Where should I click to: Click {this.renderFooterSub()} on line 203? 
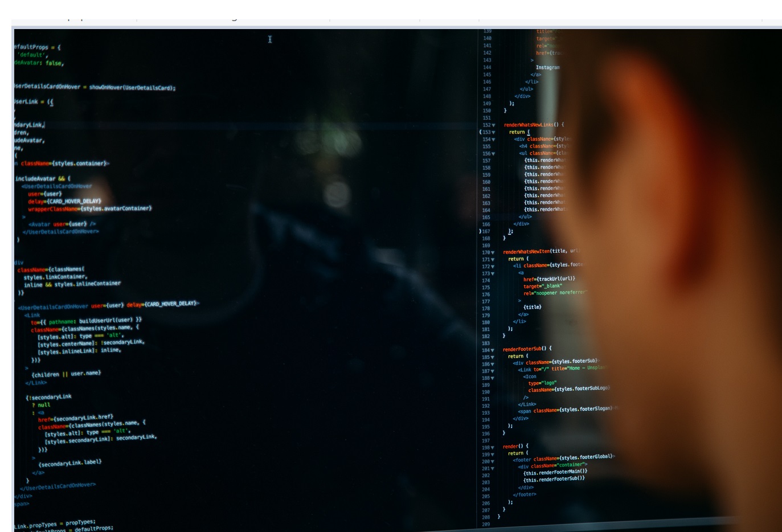[554, 479]
